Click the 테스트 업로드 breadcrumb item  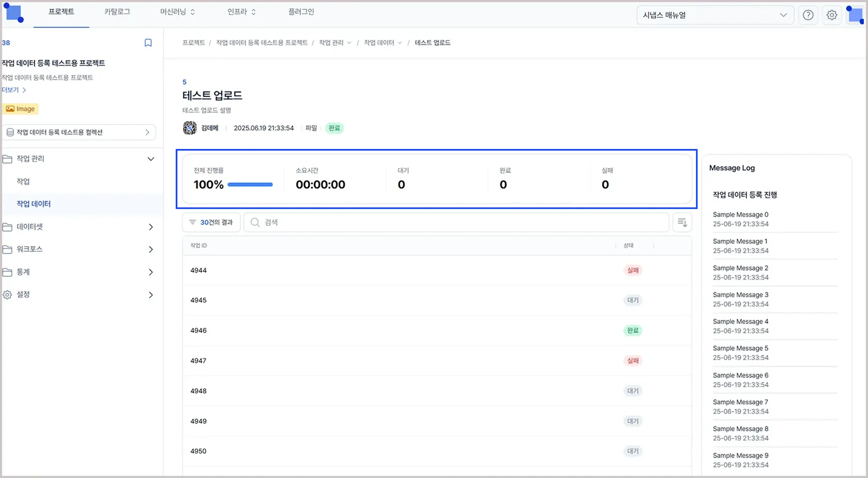432,43
